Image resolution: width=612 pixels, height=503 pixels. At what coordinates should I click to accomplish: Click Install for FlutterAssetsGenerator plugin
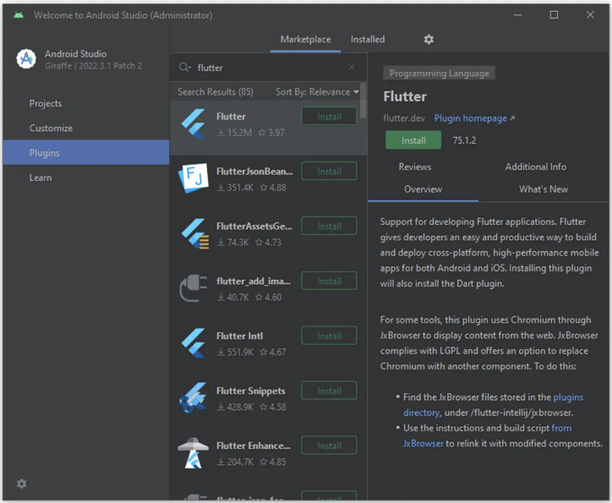329,226
